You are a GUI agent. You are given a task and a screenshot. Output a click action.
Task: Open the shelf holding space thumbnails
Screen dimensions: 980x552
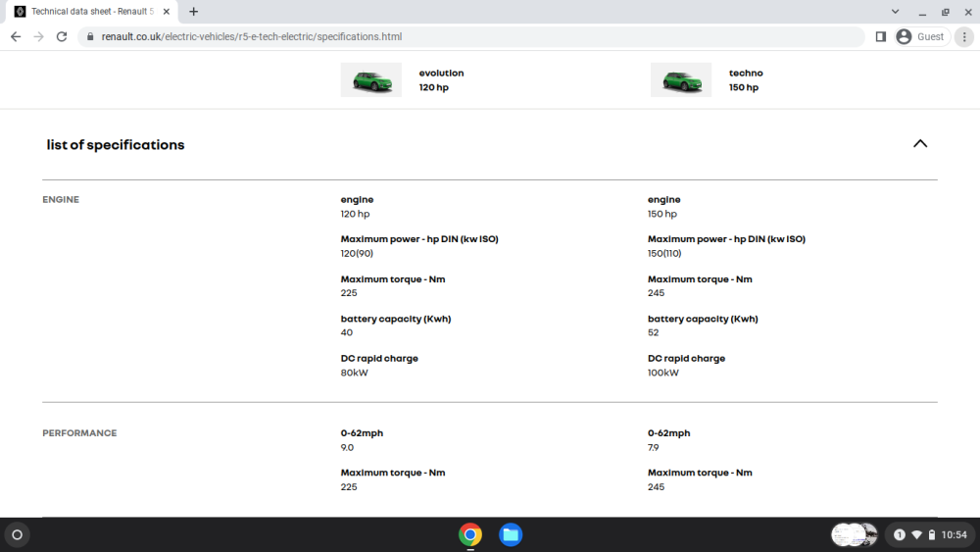click(x=855, y=534)
